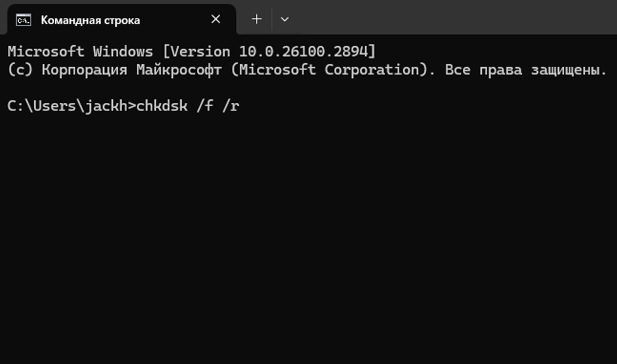Click the Microsoft Windows version line
Viewport: 617px width, 364px height.
point(192,51)
